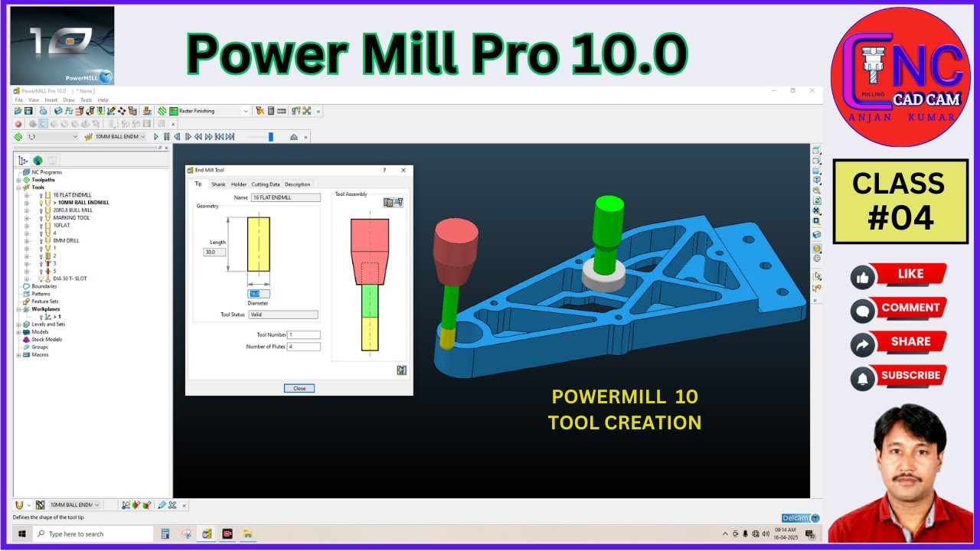Step back one simulation move
The width and height of the screenshot is (980, 551).
click(177, 136)
